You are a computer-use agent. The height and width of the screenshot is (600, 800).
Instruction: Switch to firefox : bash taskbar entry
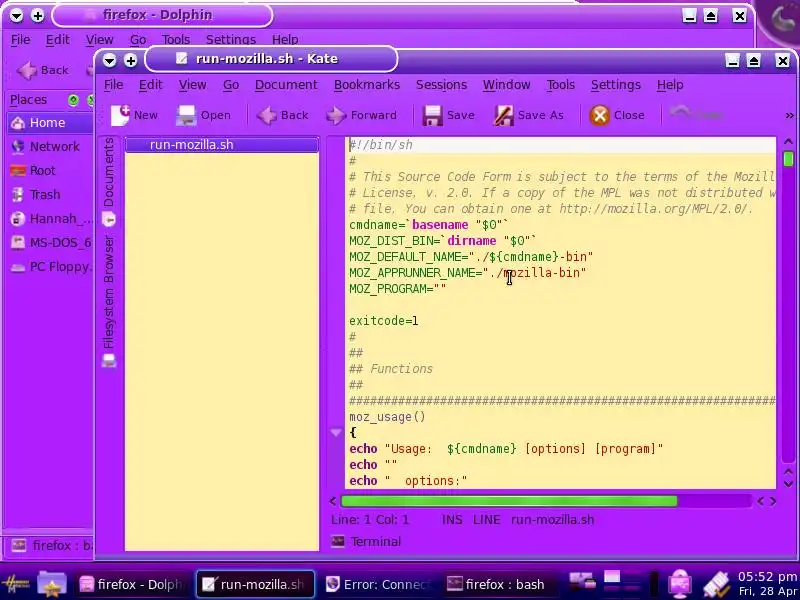point(495,584)
